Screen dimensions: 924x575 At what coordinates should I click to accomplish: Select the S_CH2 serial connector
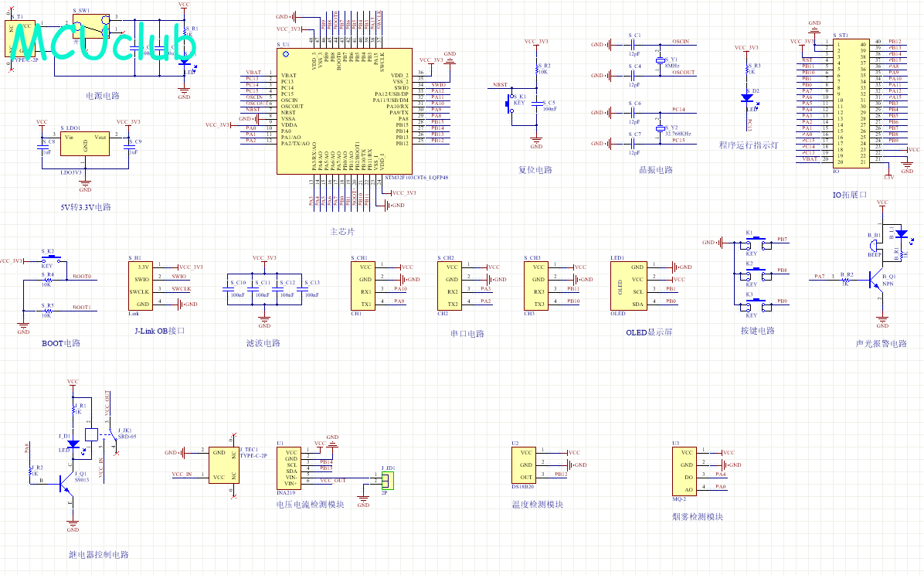[450, 286]
